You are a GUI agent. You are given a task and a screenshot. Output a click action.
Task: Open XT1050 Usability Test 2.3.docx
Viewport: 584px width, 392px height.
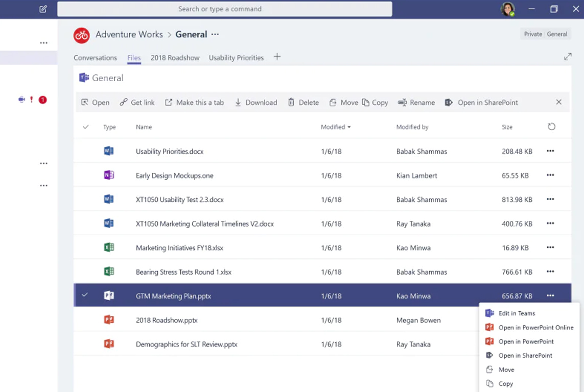[x=180, y=200]
